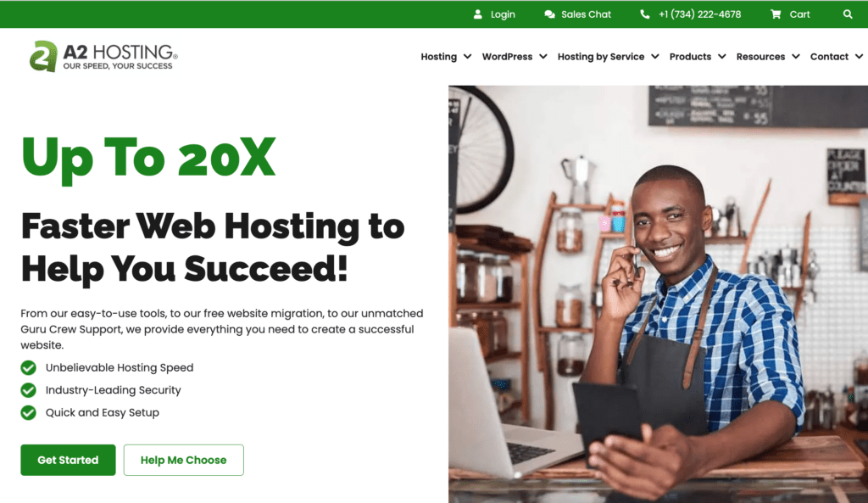The width and height of the screenshot is (868, 503).
Task: Expand the Products dropdown chevron
Action: tap(722, 57)
